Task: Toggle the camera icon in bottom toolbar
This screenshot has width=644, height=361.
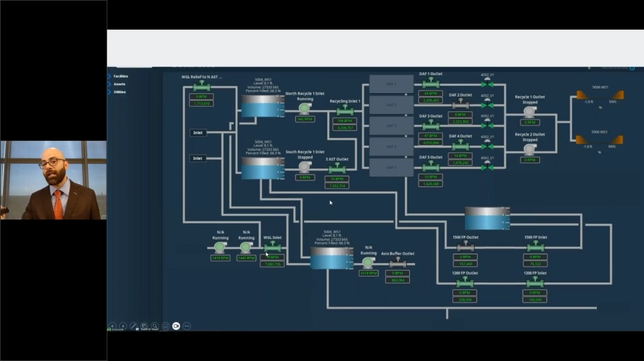Action: pyautogui.click(x=176, y=326)
